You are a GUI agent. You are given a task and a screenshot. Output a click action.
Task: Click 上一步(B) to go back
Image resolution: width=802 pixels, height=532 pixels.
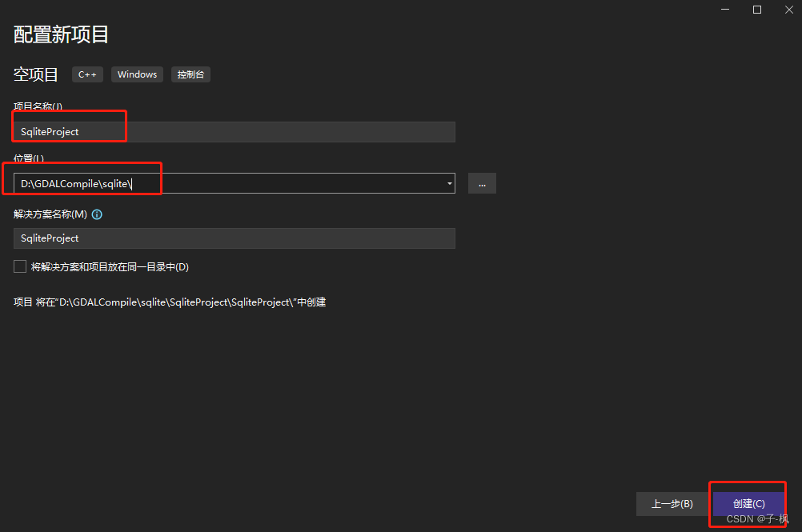[x=672, y=503]
